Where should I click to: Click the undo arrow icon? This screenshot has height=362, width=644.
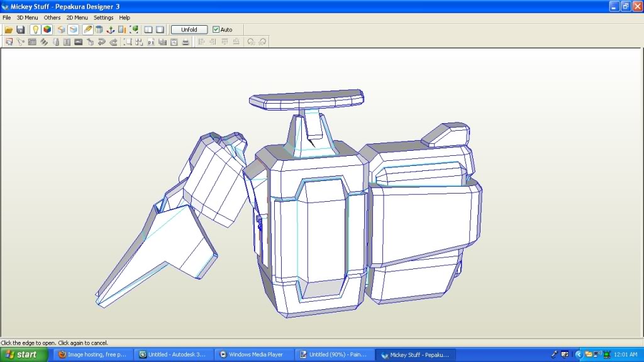pyautogui.click(x=102, y=42)
